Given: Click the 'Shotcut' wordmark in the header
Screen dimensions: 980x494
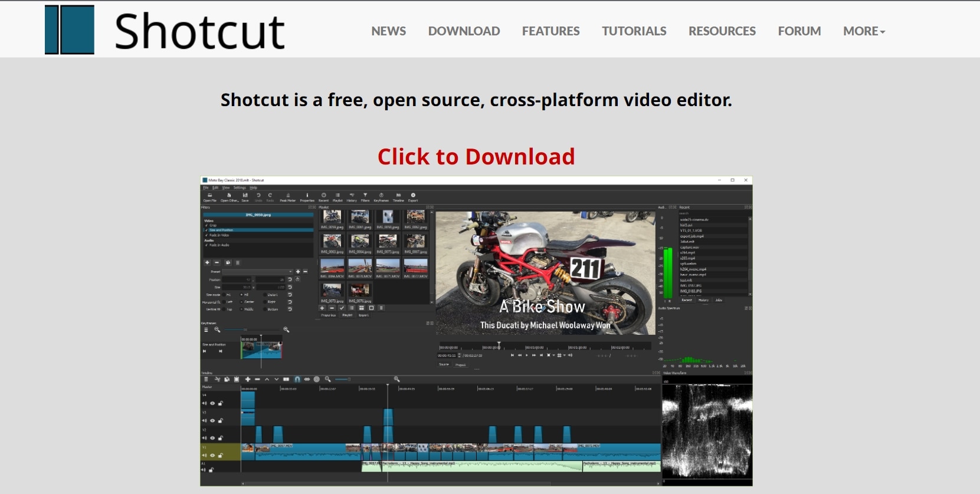Looking at the screenshot, I should (x=199, y=31).
